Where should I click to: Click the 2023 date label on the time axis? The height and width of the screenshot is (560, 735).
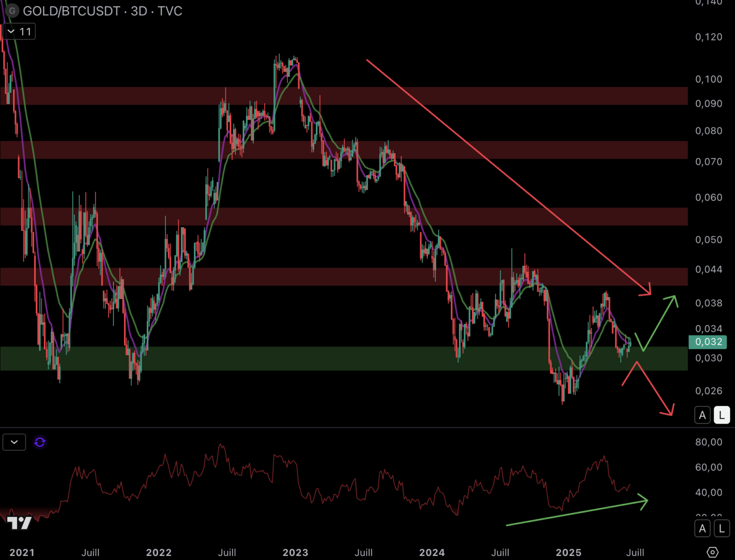295,553
